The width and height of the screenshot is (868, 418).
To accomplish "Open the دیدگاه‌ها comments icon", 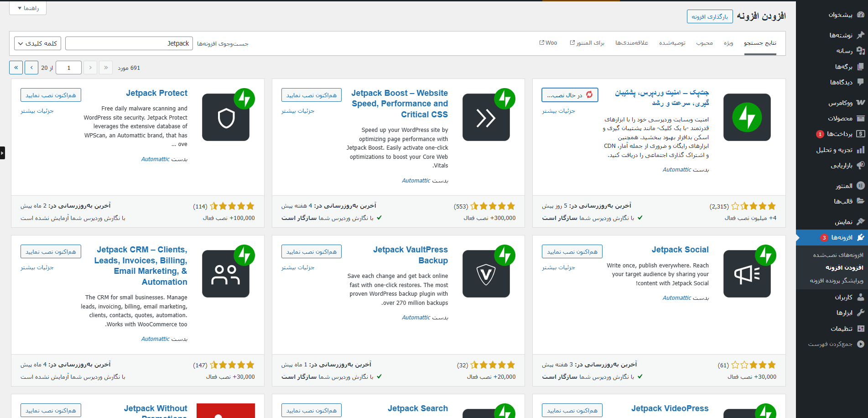I will [860, 82].
